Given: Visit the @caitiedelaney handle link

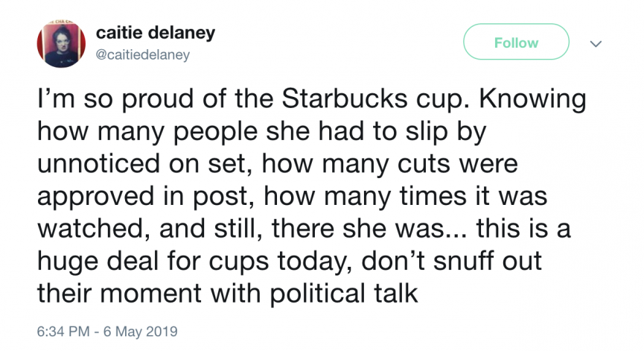Looking at the screenshot, I should pyautogui.click(x=142, y=54).
